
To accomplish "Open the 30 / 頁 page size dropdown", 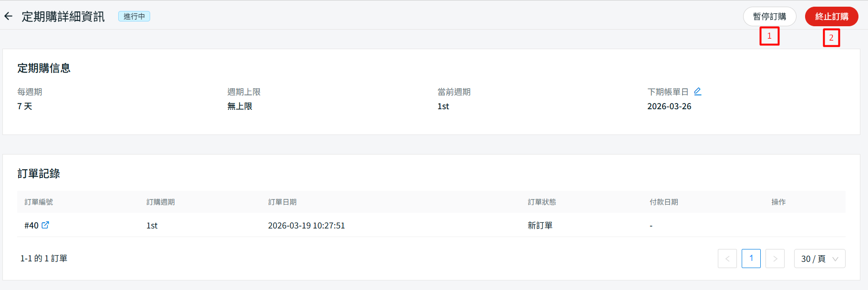I will 819,259.
